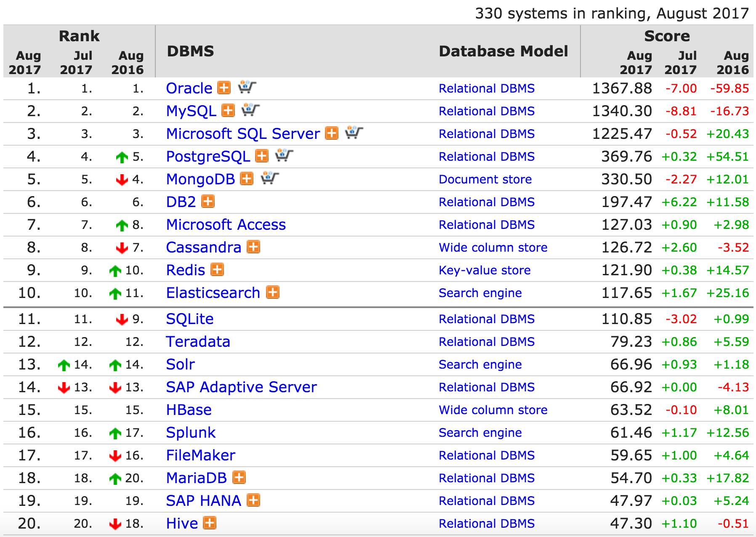
Task: Click the DBMS column header
Action: [191, 51]
